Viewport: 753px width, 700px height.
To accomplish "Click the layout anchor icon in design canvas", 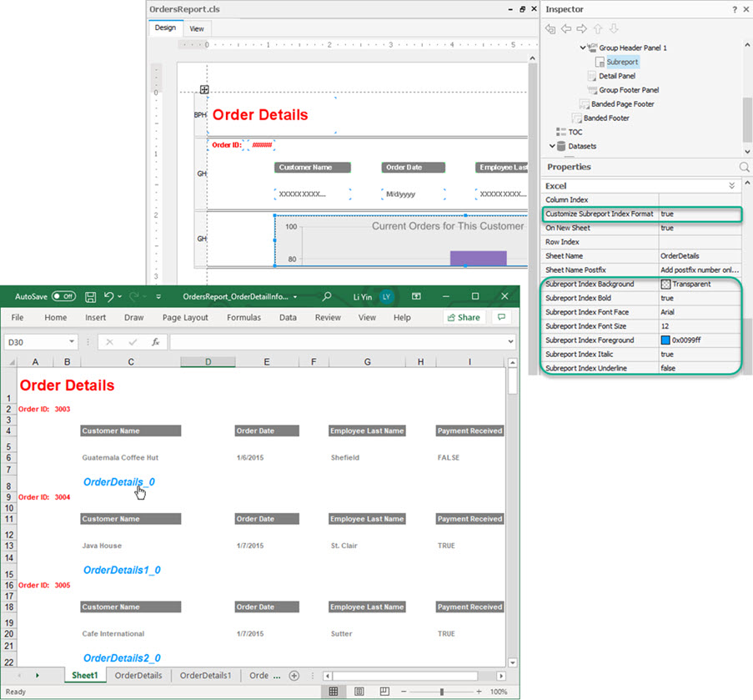I will click(x=204, y=89).
